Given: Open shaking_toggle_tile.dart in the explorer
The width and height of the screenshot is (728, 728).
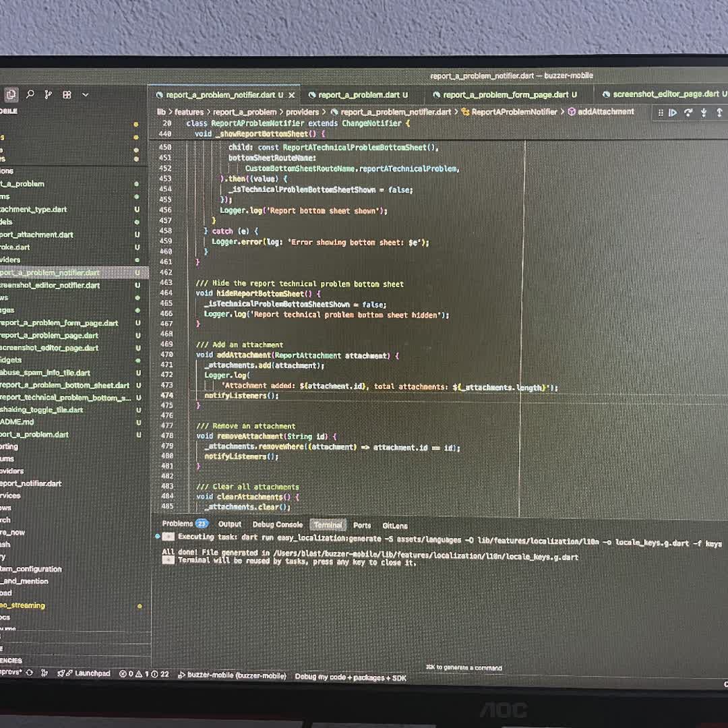Looking at the screenshot, I should (x=74, y=410).
